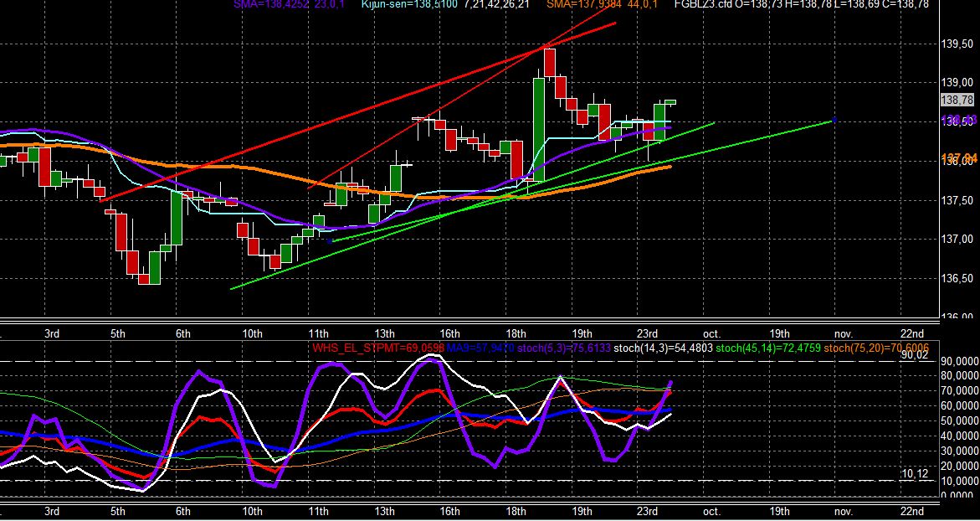The height and width of the screenshot is (521, 980).
Task: Click the oct. label on price chart axis
Action: click(x=712, y=333)
